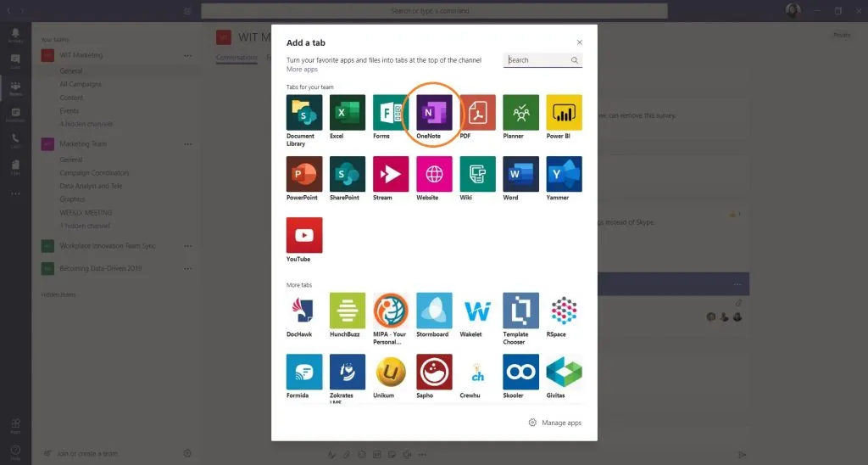This screenshot has height=465, width=868.
Task: Open Campaign Coordinators channel
Action: (x=94, y=173)
